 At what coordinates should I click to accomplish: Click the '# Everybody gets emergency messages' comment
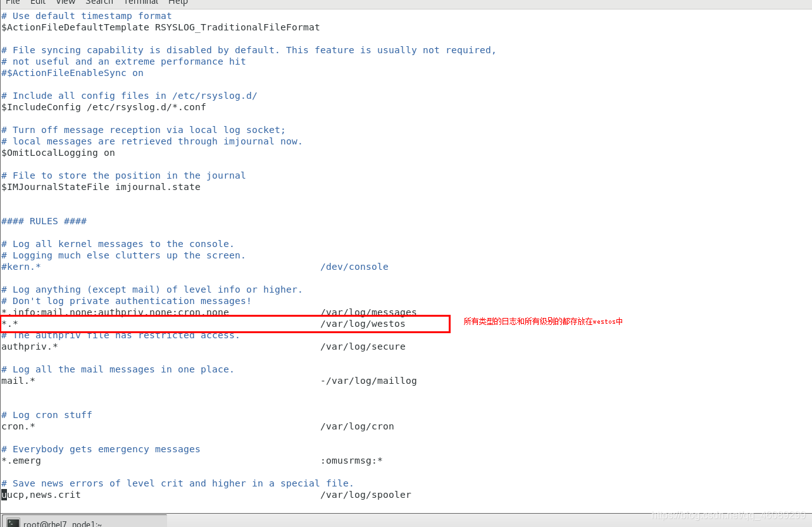pos(101,449)
